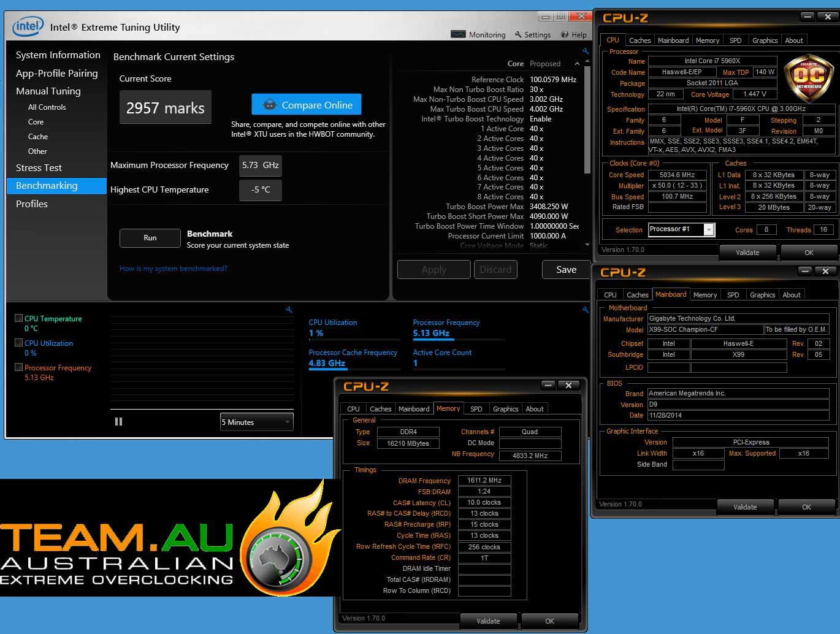The width and height of the screenshot is (840, 634).
Task: Minimize the CPU-Z Memory window
Action: [x=548, y=386]
